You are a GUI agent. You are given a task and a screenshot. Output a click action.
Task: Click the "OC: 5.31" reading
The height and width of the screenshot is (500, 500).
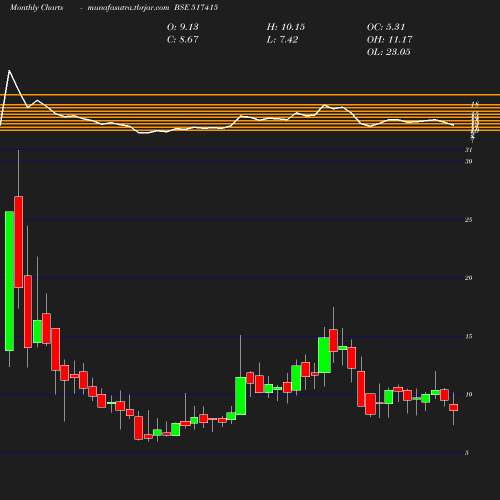[x=386, y=27]
